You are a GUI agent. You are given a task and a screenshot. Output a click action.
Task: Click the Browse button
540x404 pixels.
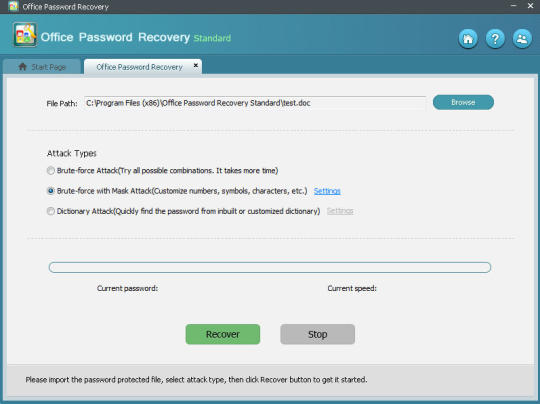pyautogui.click(x=463, y=102)
